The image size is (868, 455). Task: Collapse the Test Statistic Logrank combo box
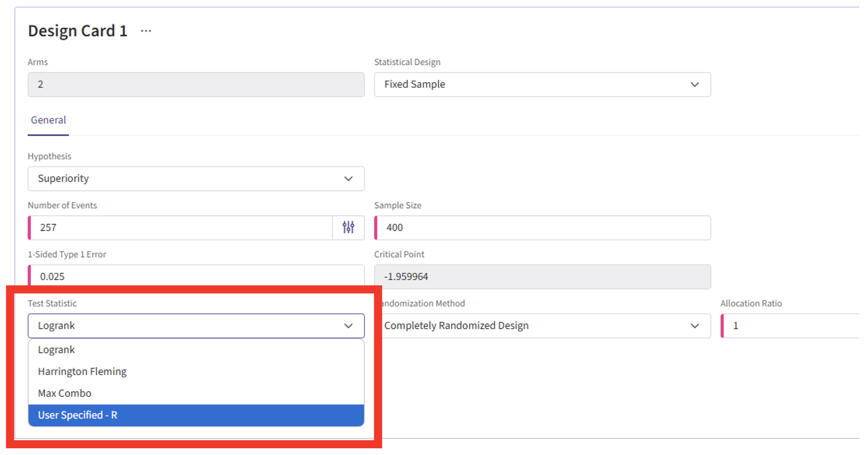tap(183, 326)
